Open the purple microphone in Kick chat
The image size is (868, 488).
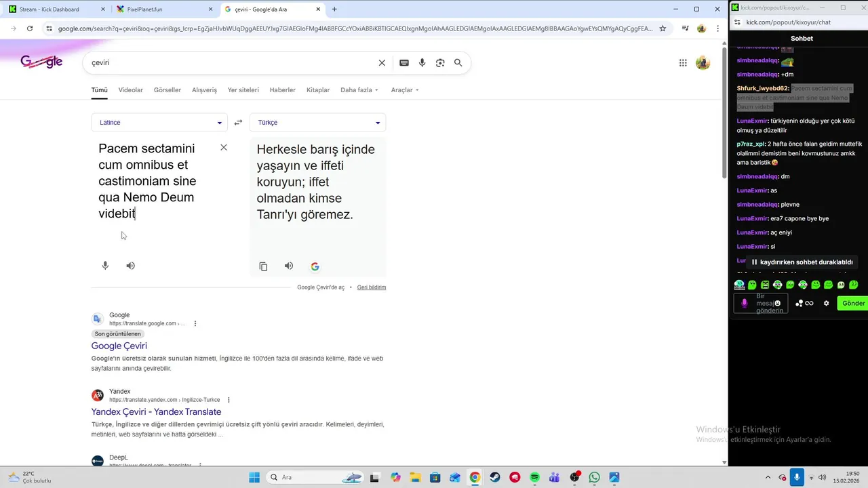(x=745, y=304)
